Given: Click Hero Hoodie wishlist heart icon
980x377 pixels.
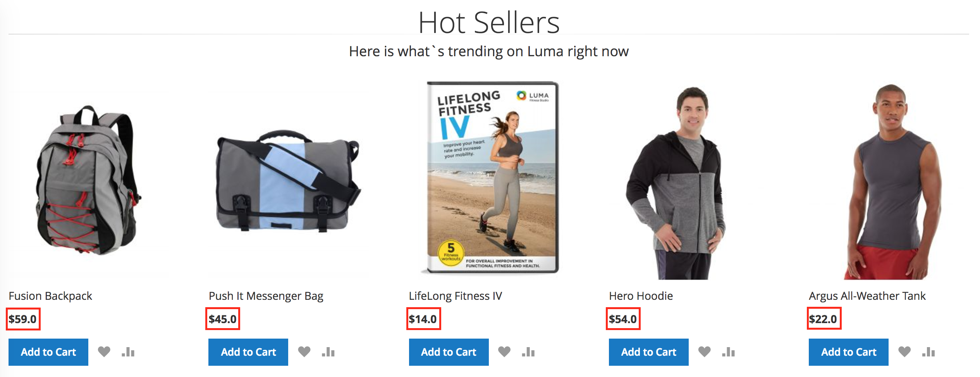Looking at the screenshot, I should pos(704,352).
